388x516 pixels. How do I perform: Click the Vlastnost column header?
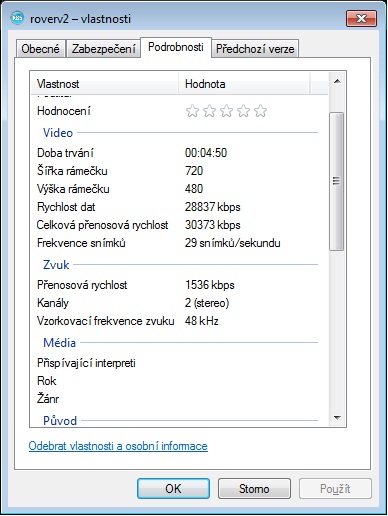pos(104,84)
